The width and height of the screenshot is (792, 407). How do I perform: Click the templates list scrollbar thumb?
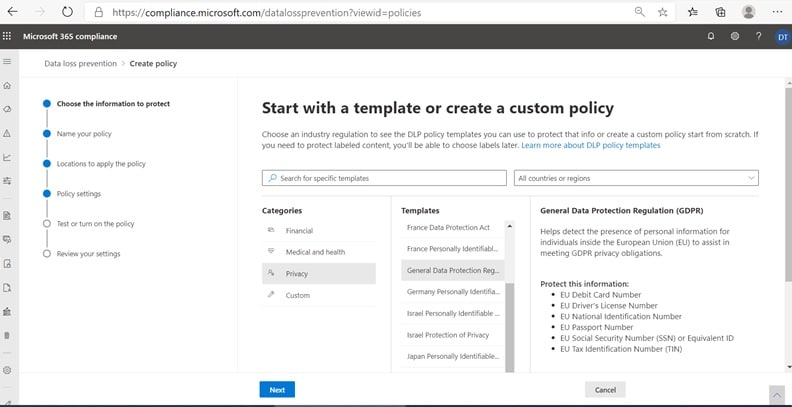[x=509, y=327]
